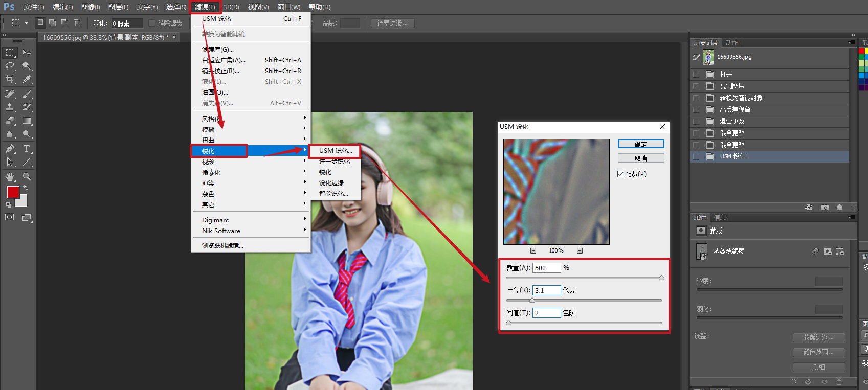Set history brush source to USM 锐化 state
868x390 pixels.
(x=696, y=157)
